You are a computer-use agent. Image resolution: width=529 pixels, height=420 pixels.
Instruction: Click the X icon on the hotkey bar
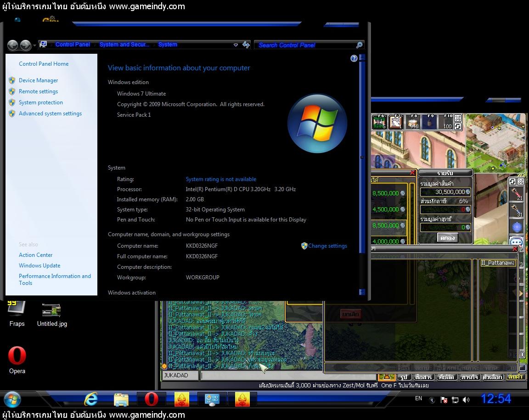click(x=458, y=118)
